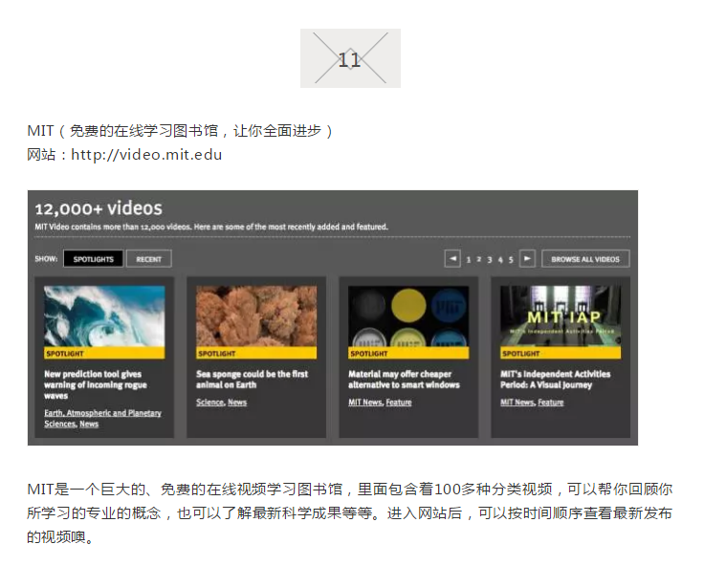Click the next page arrow icon

(527, 258)
